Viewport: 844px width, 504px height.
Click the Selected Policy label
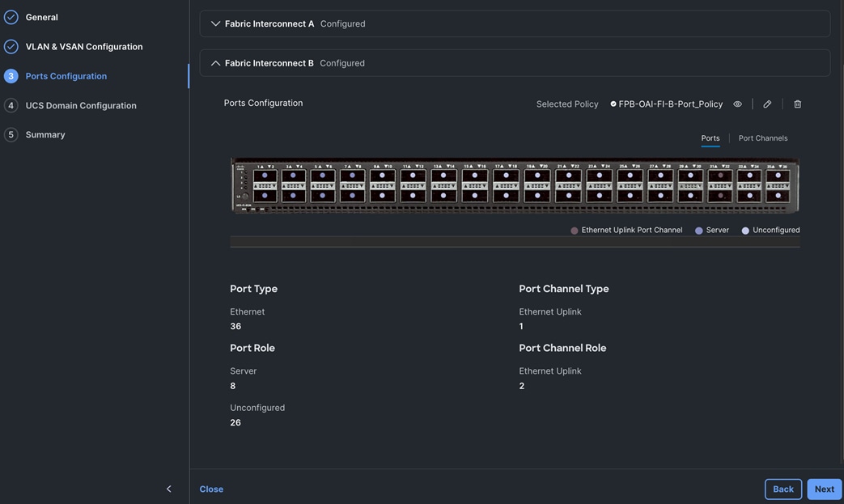pos(566,104)
